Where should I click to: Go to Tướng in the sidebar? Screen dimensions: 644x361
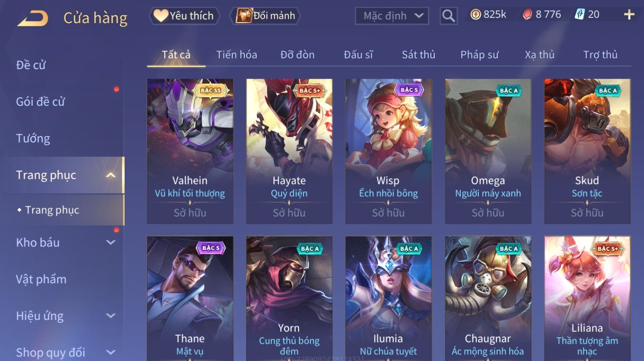coord(33,138)
